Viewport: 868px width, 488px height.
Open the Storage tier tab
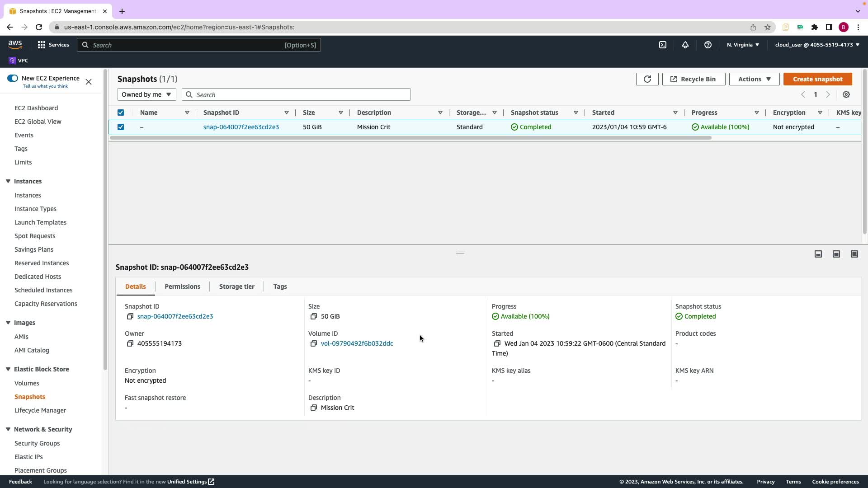(236, 286)
